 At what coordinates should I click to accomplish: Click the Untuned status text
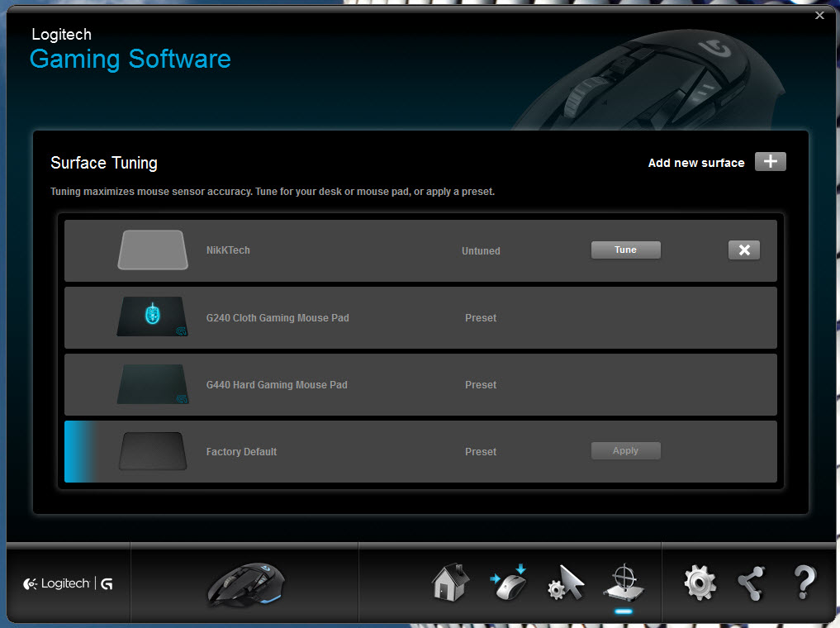(481, 250)
